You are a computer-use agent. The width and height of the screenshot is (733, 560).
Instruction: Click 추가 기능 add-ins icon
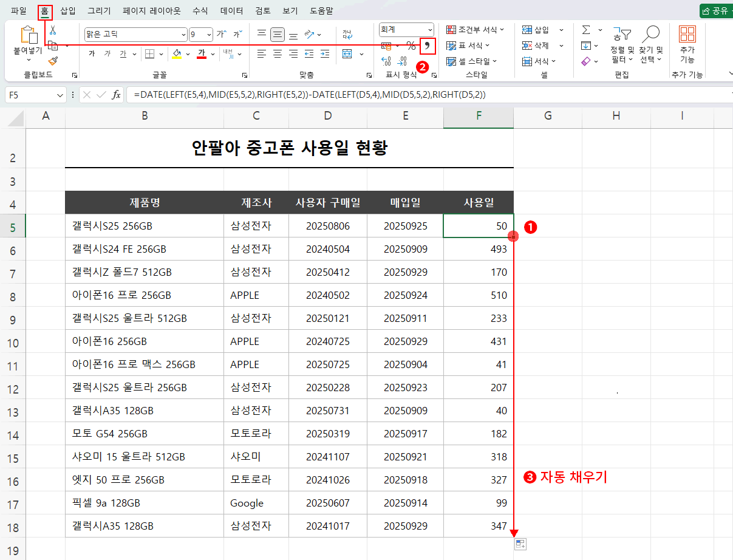pos(687,44)
